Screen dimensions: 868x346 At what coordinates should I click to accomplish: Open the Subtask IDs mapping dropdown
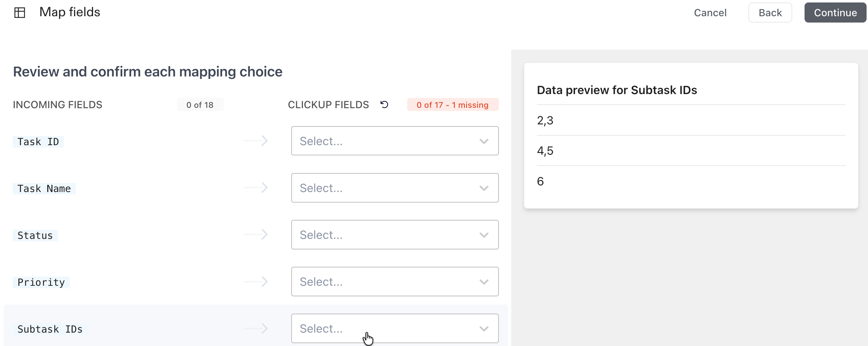pos(395,328)
